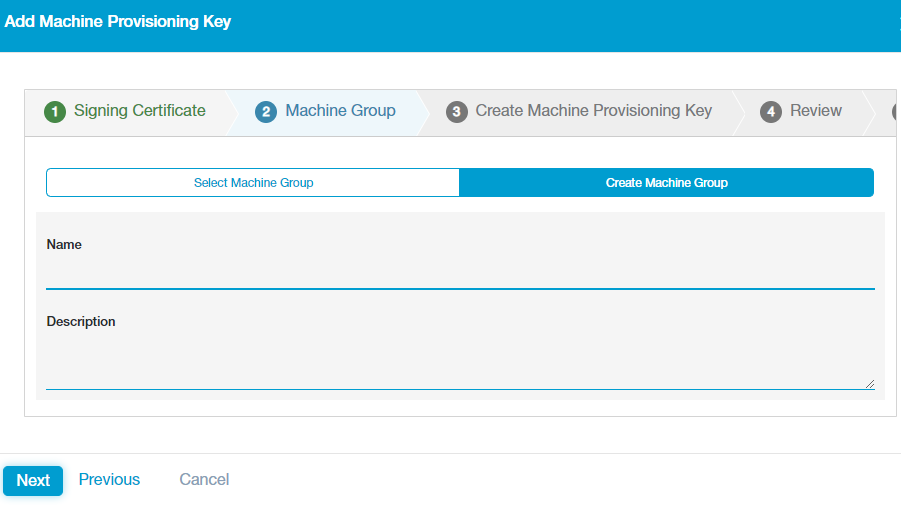901x505 pixels.
Task: Go back with the Previous link
Action: click(x=109, y=480)
